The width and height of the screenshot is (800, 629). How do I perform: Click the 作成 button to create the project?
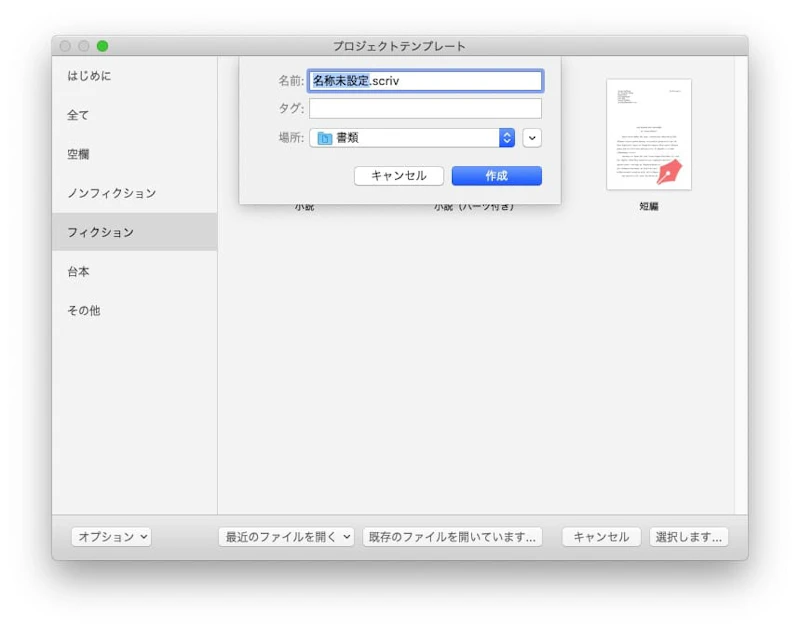tap(496, 175)
